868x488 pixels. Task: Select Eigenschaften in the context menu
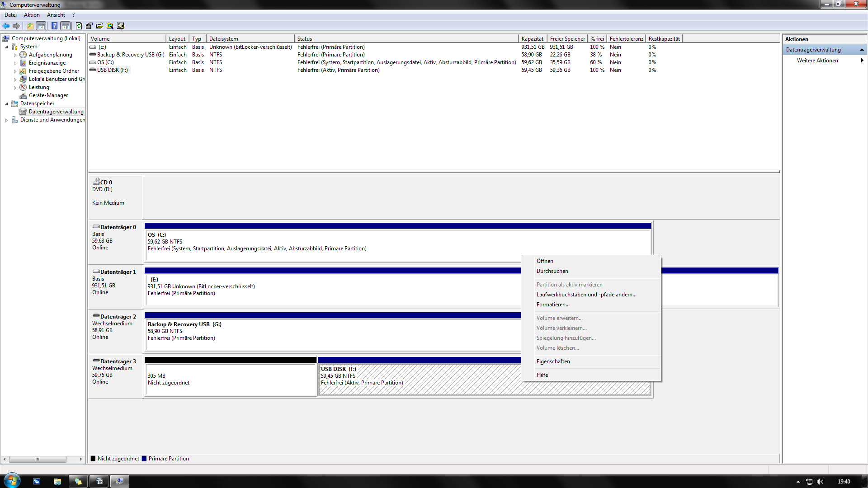(x=553, y=361)
